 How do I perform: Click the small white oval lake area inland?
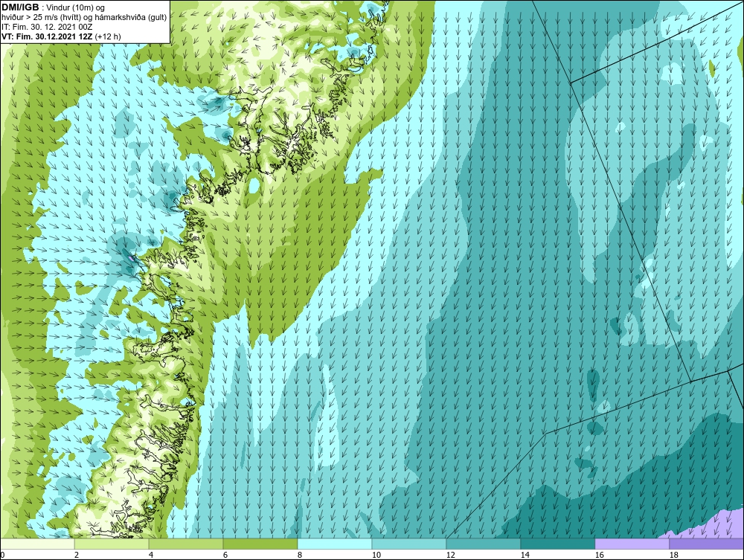tap(254, 185)
